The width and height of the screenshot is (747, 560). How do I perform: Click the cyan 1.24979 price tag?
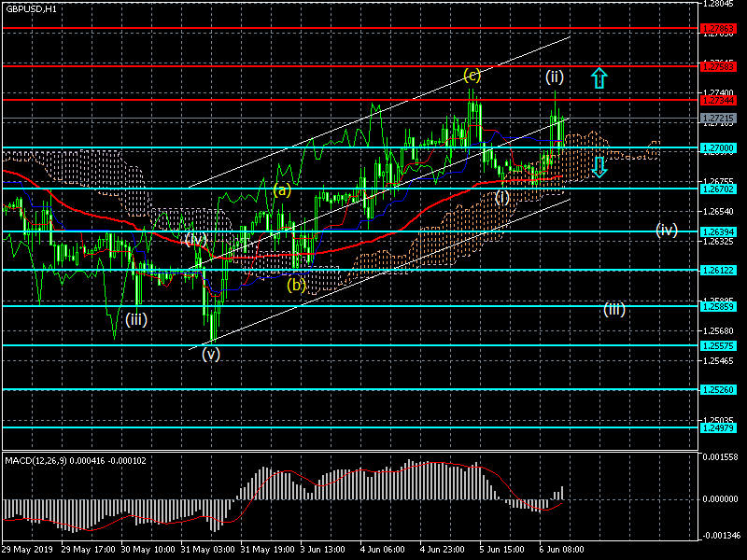[x=718, y=427]
